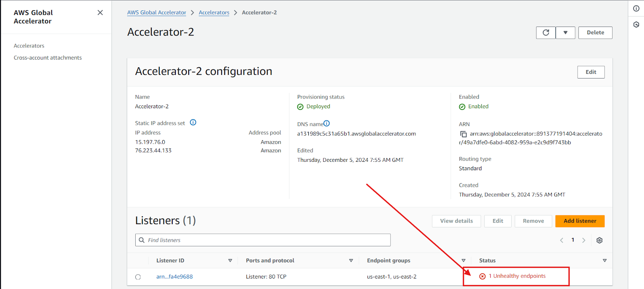
Task: Go to next listeners page
Action: (584, 240)
